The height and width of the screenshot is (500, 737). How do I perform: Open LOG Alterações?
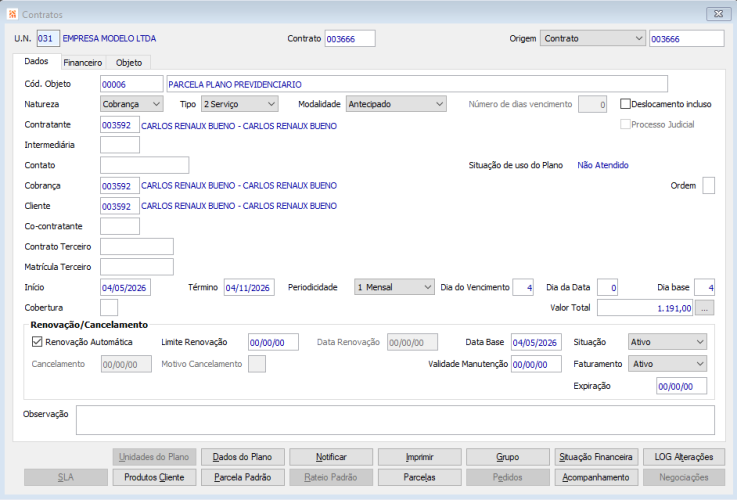coord(684,457)
